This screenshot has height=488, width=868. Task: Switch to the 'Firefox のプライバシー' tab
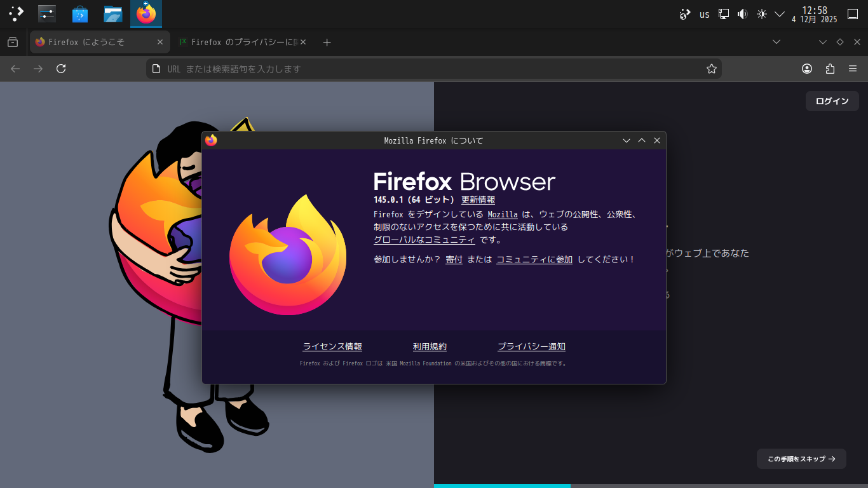point(242,42)
